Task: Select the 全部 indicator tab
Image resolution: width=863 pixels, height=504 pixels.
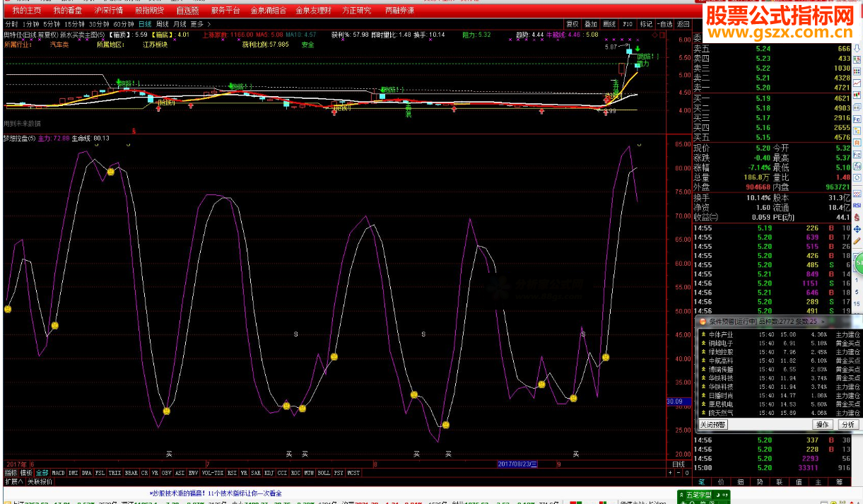Action: pyautogui.click(x=42, y=473)
